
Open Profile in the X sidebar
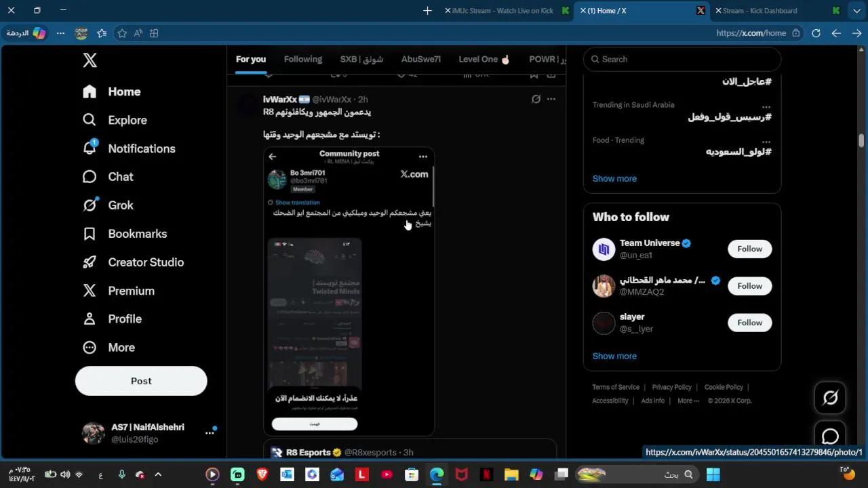tap(112, 319)
